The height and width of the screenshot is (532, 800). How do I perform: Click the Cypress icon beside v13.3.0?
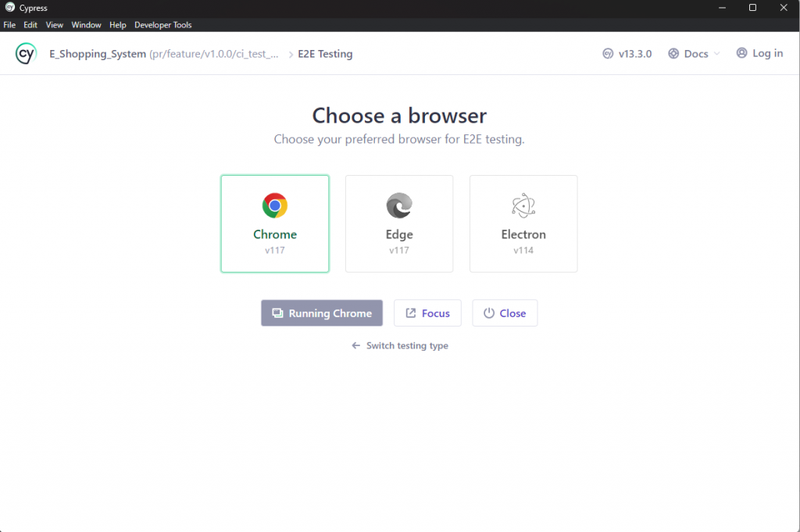[x=608, y=54]
